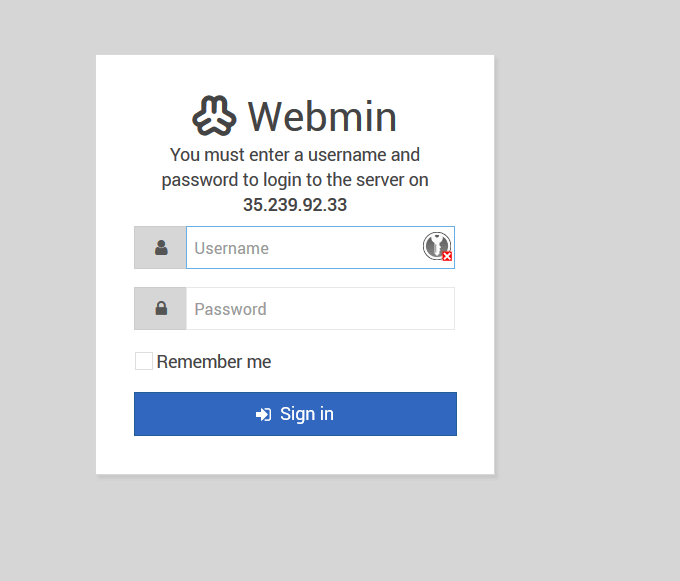680x581 pixels.
Task: Click the Webmin logo icon
Action: pos(214,116)
